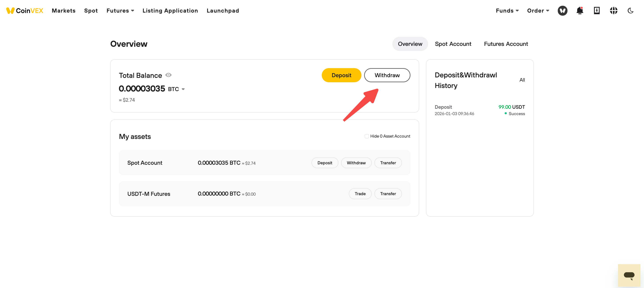Click the ≈ $2.74 total balance estimate
This screenshot has height=288, width=644.
pyautogui.click(x=127, y=100)
